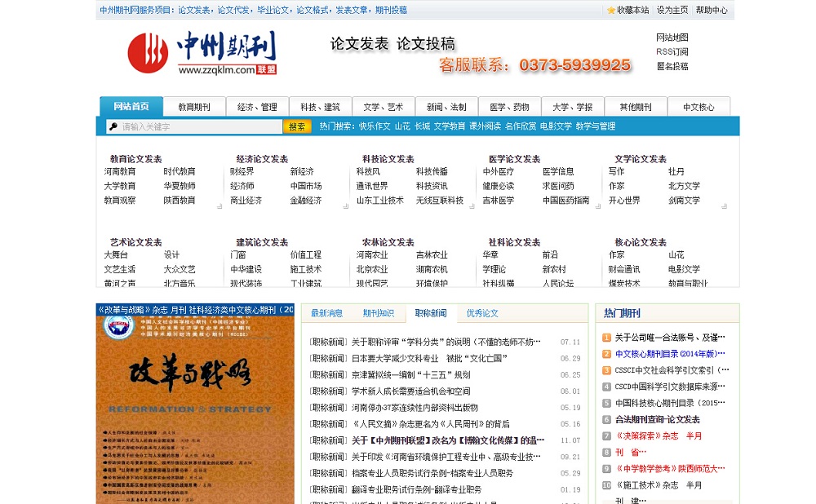
Task: Open the 经济、管理 navigation tab
Action: (x=257, y=107)
